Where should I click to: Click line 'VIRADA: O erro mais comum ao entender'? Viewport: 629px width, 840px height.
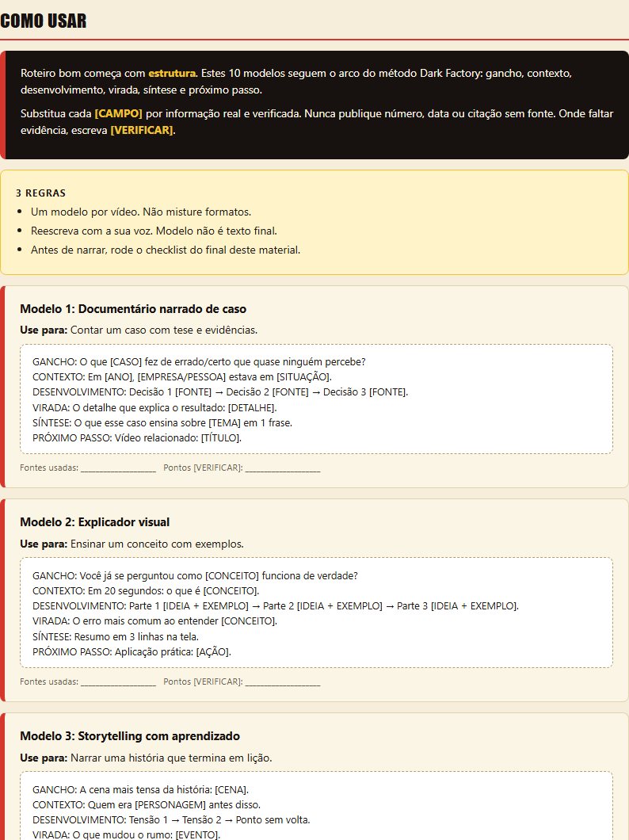coord(154,621)
